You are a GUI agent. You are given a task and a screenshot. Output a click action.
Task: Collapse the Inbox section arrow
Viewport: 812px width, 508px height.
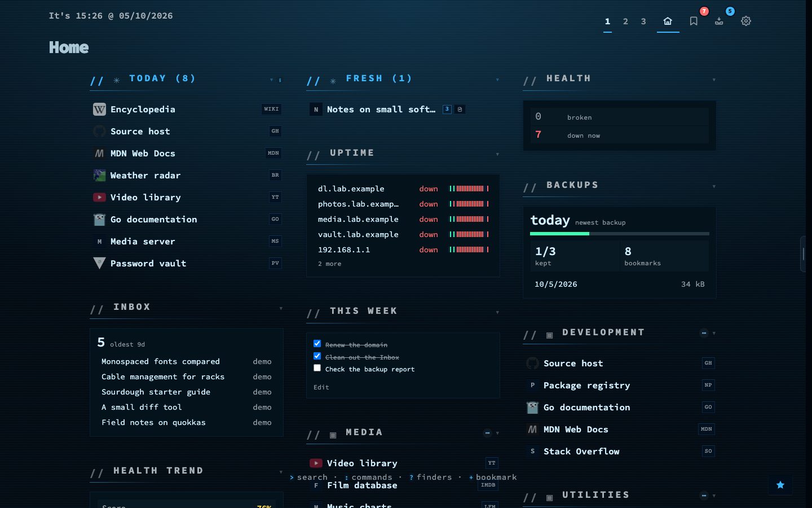[x=281, y=309]
